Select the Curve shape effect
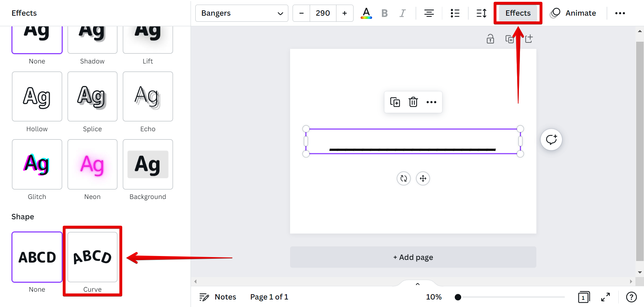This screenshot has width=644, height=307. tap(92, 257)
